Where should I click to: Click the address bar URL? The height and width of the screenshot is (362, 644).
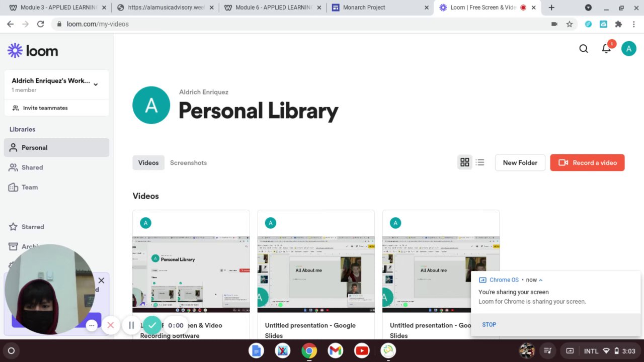click(98, 24)
